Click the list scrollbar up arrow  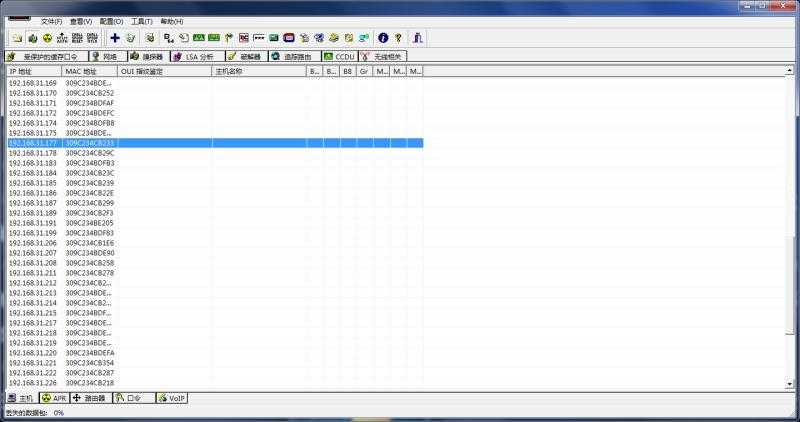(x=790, y=71)
